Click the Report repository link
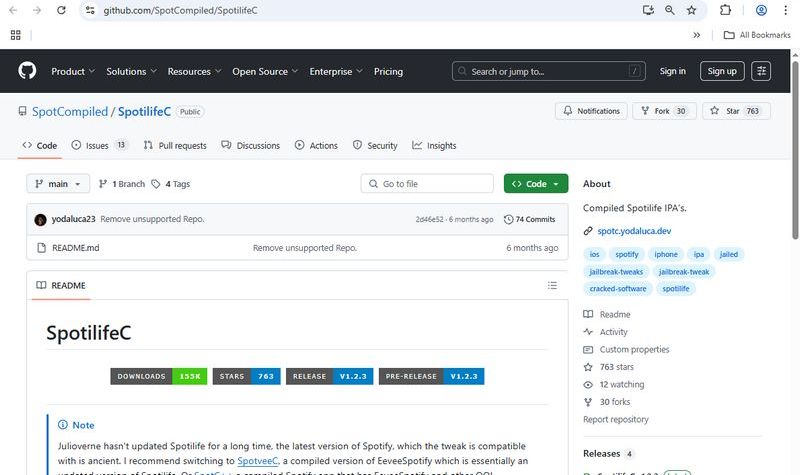 coord(616,419)
